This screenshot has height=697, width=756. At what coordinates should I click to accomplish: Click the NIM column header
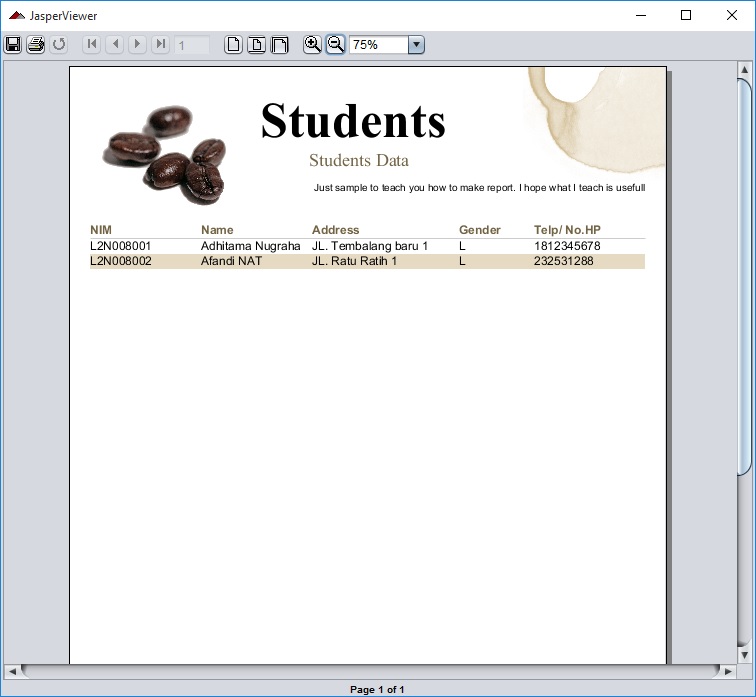pos(101,230)
